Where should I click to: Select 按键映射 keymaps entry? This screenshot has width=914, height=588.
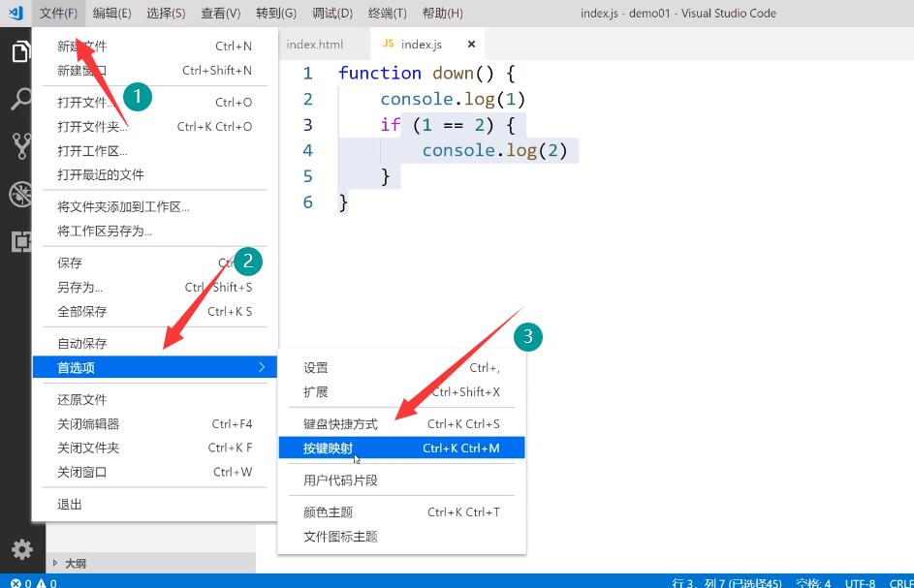point(401,448)
